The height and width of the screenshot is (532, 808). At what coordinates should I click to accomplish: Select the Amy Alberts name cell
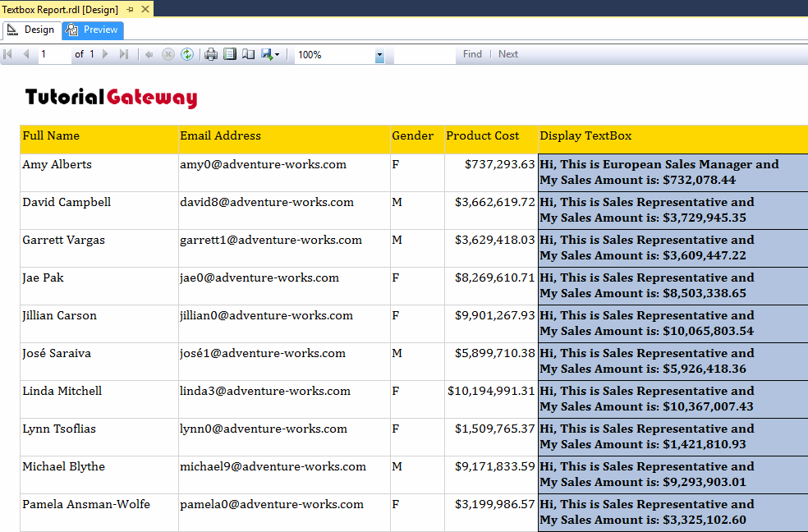coord(99,172)
